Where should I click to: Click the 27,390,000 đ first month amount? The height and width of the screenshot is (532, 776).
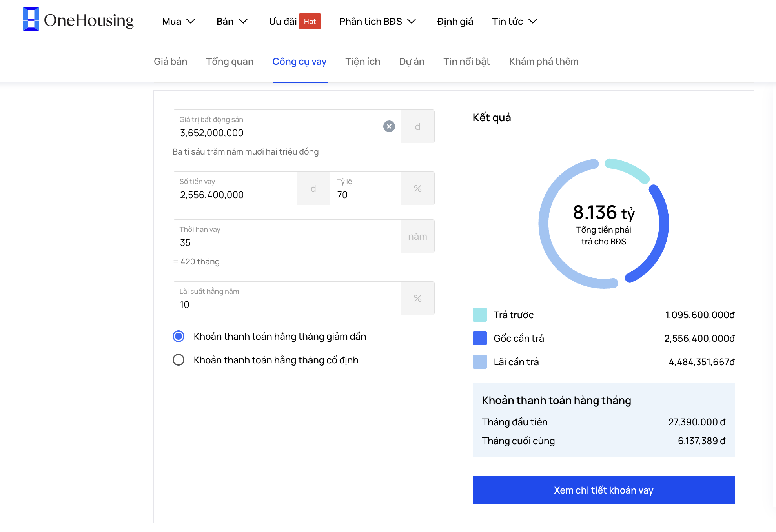click(697, 422)
